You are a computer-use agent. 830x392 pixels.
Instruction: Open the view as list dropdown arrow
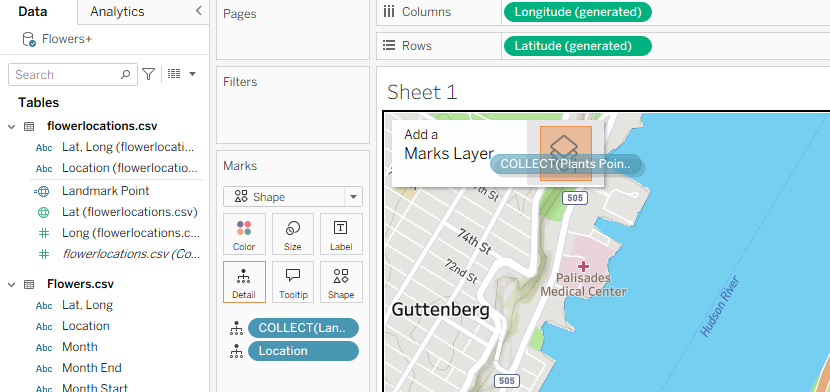193,75
